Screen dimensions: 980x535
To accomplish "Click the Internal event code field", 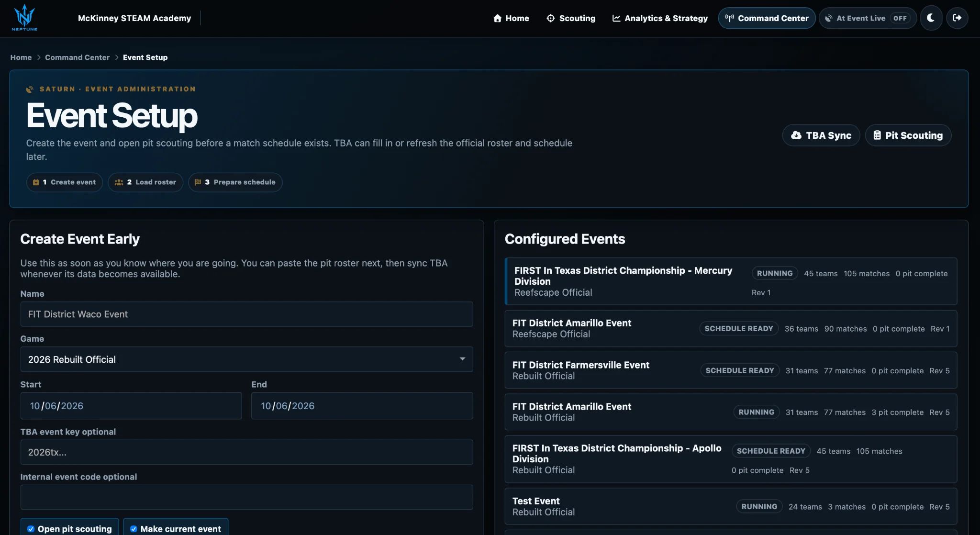I will point(246,497).
